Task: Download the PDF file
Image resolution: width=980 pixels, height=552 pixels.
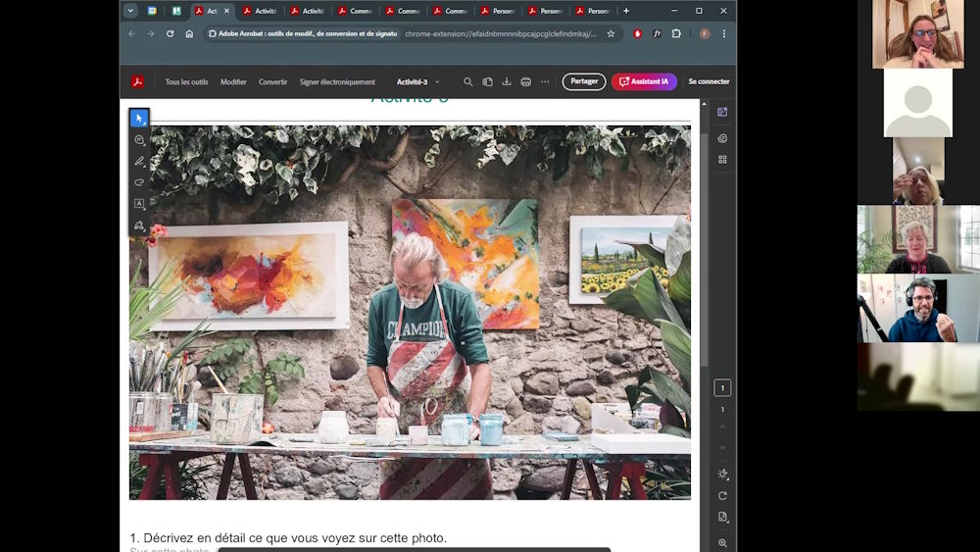Action: [507, 82]
